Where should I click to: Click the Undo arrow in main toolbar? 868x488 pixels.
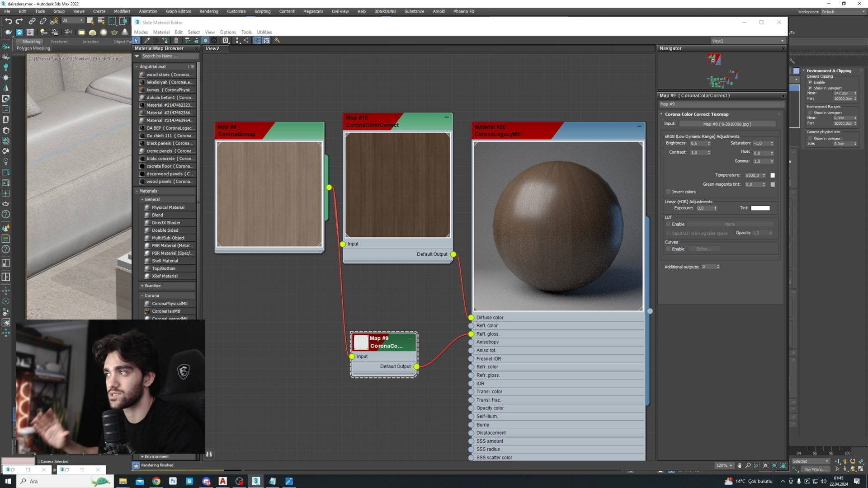[8, 21]
